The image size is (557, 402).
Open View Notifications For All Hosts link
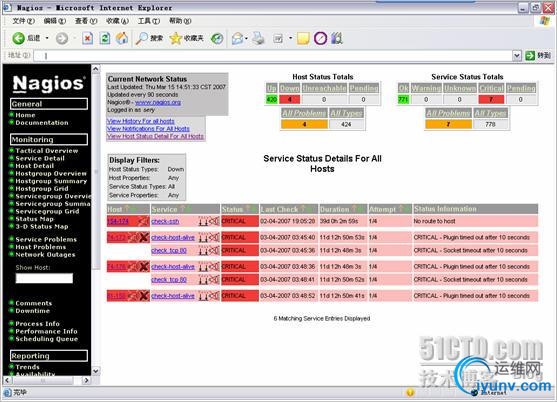(x=148, y=129)
